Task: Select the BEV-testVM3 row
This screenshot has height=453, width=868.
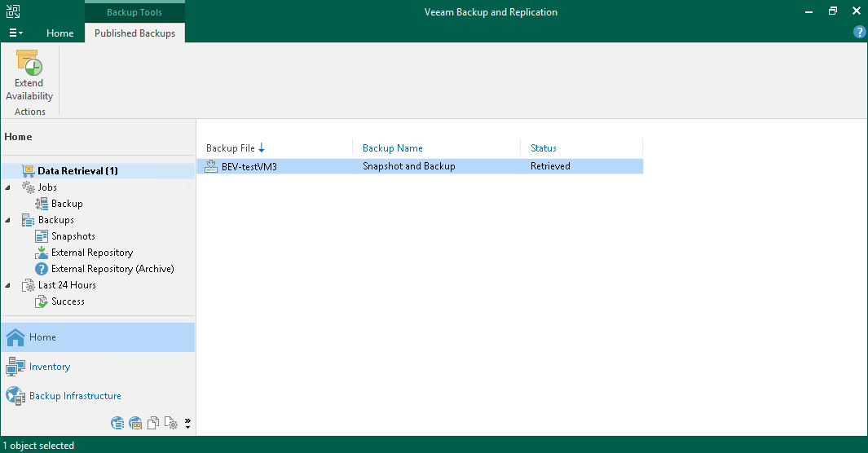Action: click(421, 166)
